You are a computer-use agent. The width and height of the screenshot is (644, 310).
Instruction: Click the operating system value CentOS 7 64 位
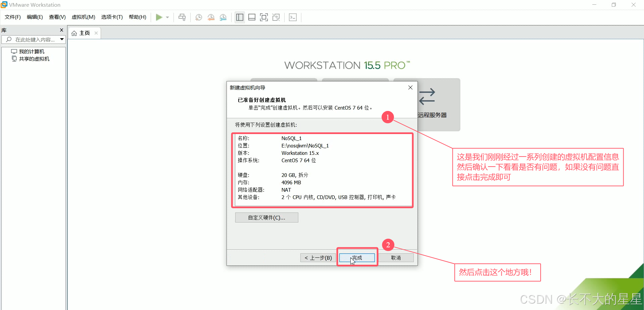[x=299, y=160]
